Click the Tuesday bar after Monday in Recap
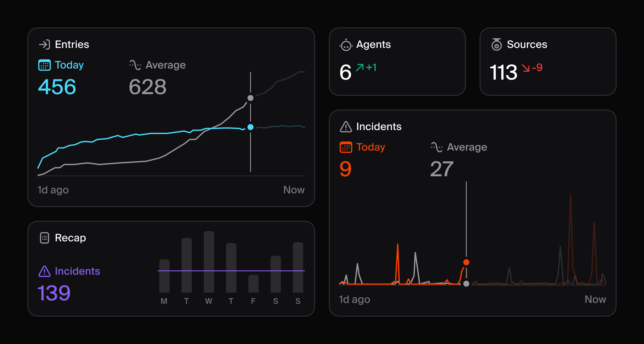 point(186,265)
